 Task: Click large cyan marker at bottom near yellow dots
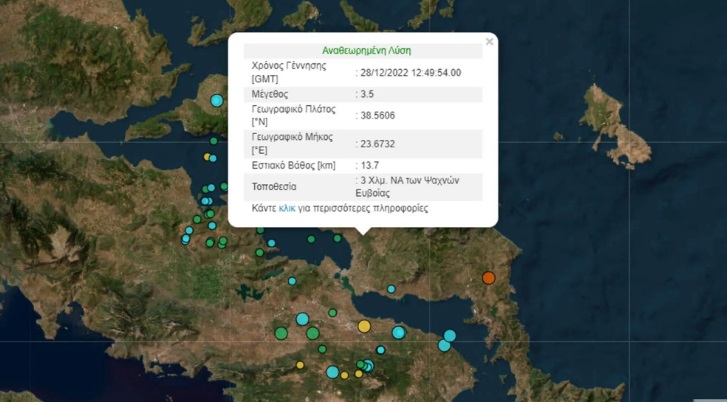pyautogui.click(x=332, y=372)
